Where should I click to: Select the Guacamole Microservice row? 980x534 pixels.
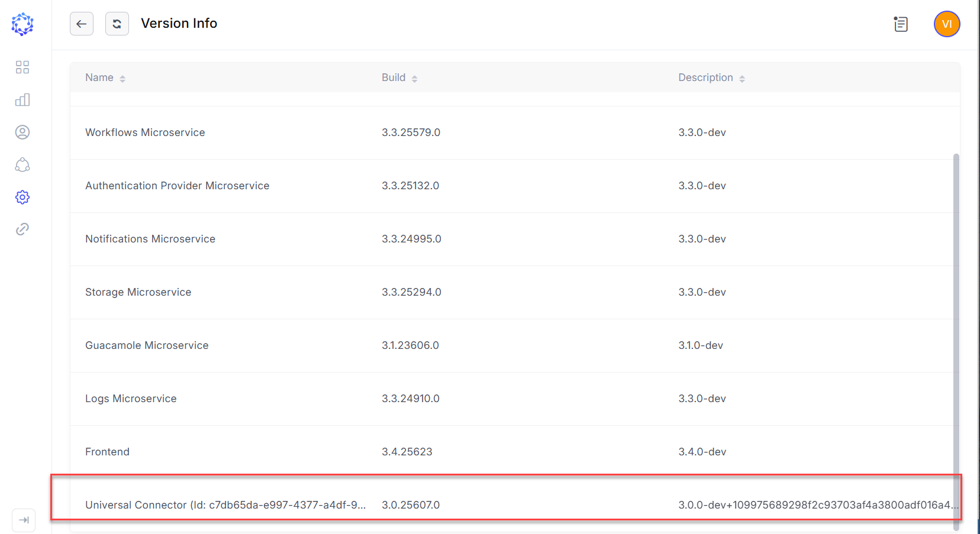(147, 345)
